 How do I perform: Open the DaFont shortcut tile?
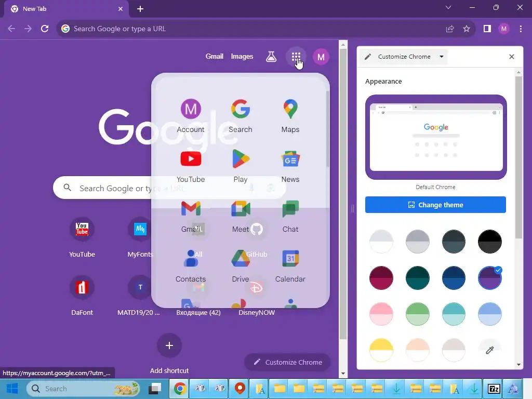82,296
